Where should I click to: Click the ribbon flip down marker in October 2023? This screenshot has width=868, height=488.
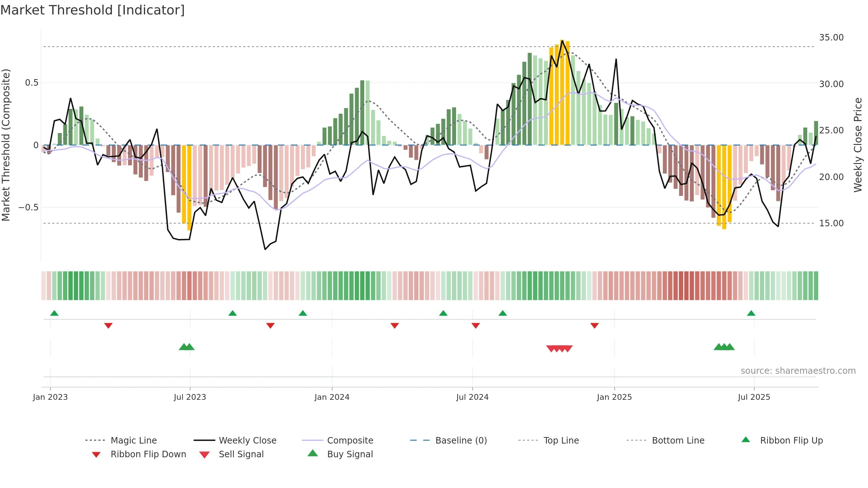point(270,326)
